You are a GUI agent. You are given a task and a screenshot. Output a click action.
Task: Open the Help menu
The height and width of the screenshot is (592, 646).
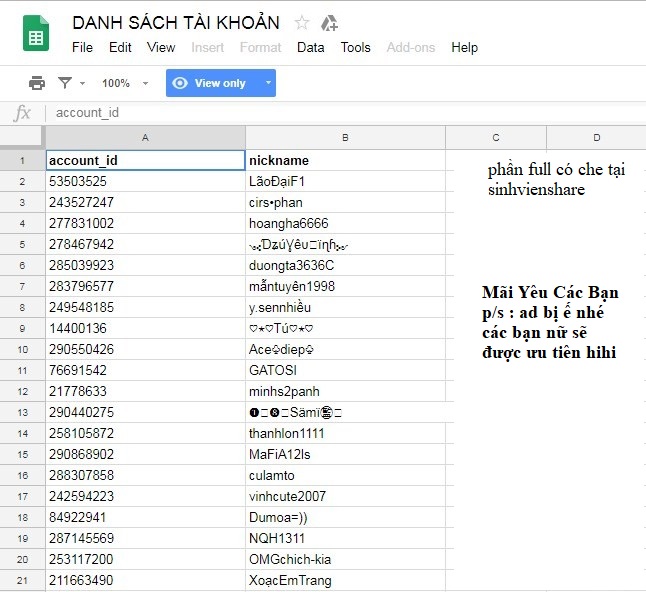464,47
